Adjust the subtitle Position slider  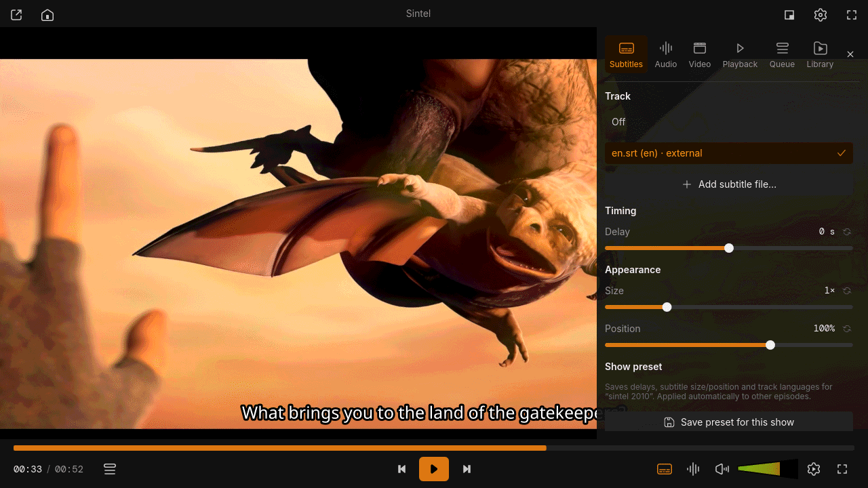pos(729,345)
